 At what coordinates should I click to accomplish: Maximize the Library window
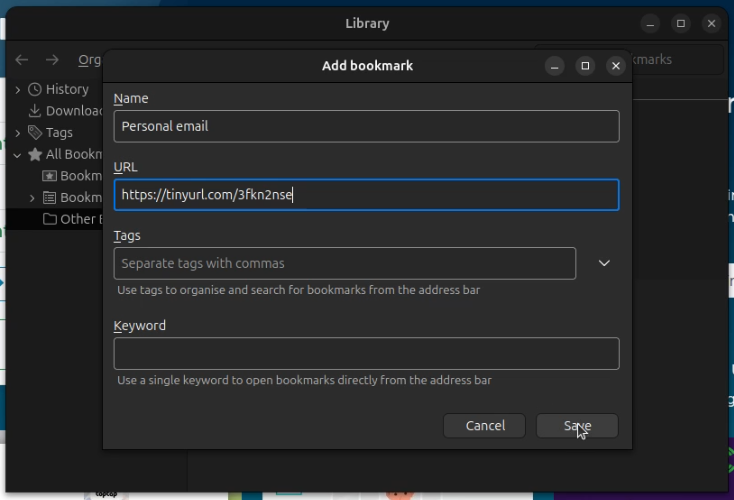[681, 23]
